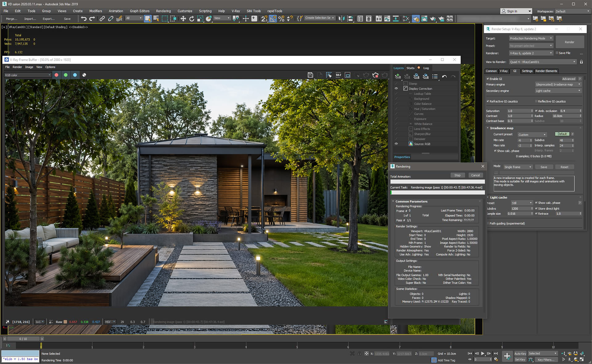Open the V-Ray menu in menu bar

click(x=236, y=11)
